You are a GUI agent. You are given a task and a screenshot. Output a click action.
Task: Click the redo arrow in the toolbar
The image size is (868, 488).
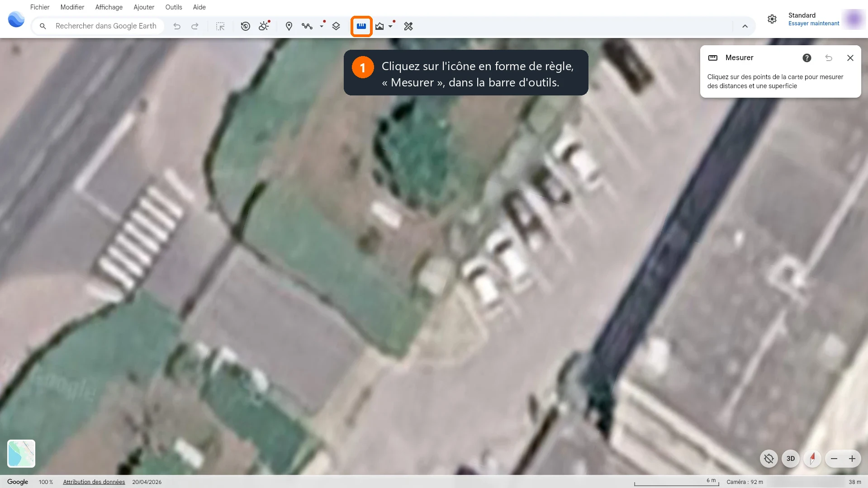[x=195, y=26]
